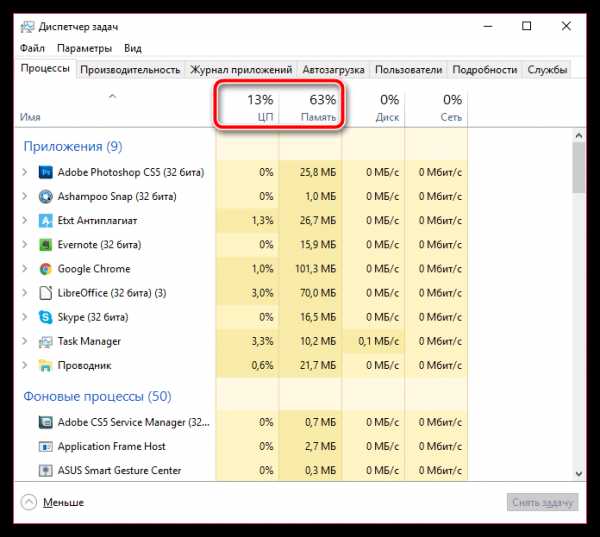Select the Application Frame Host process name
This screenshot has width=600, height=537.
(x=111, y=447)
